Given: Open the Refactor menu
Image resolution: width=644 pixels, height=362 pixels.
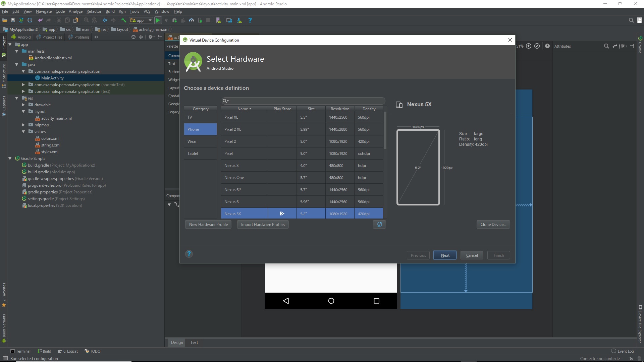Looking at the screenshot, I should (94, 11).
